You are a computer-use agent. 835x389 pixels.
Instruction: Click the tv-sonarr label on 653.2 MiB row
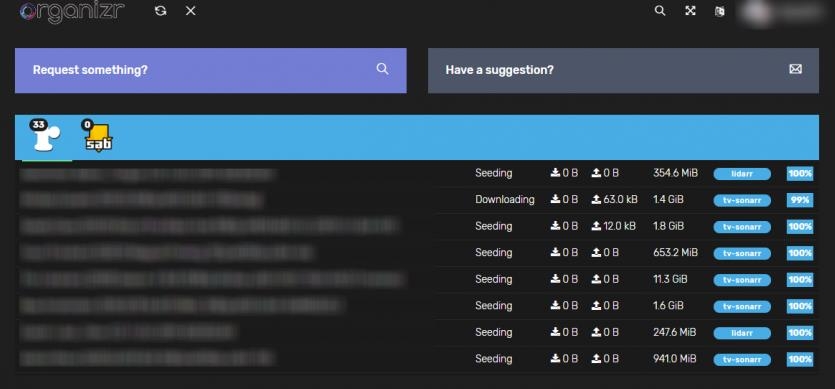coord(742,254)
